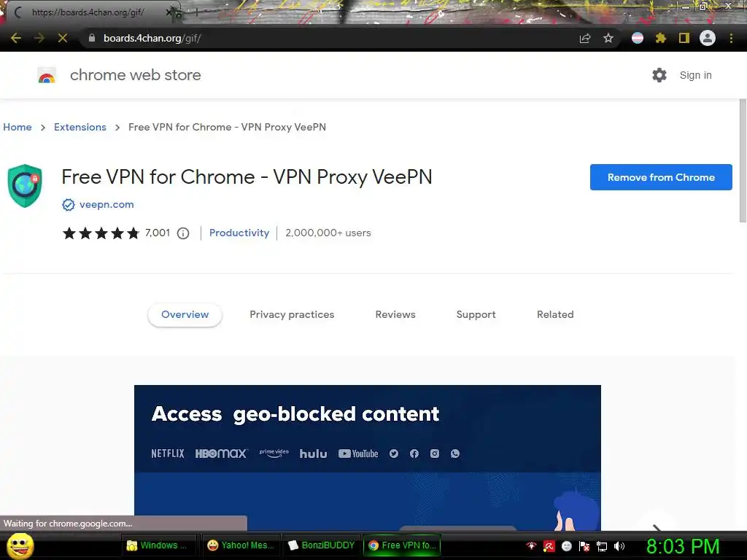Screen dimensions: 747x560
Task: Open the network connection tray icon
Action: point(602,546)
